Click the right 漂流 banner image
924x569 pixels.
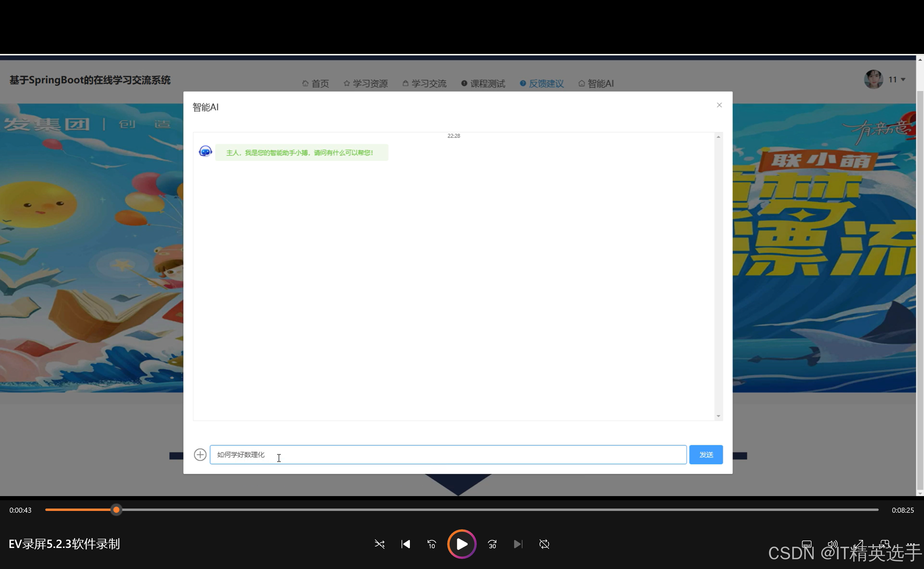coord(824,248)
